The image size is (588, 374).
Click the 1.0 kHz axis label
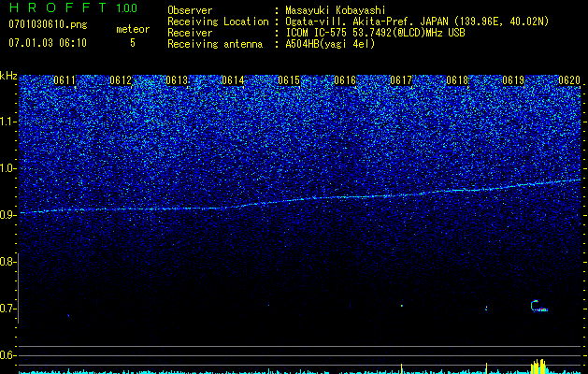[8, 168]
